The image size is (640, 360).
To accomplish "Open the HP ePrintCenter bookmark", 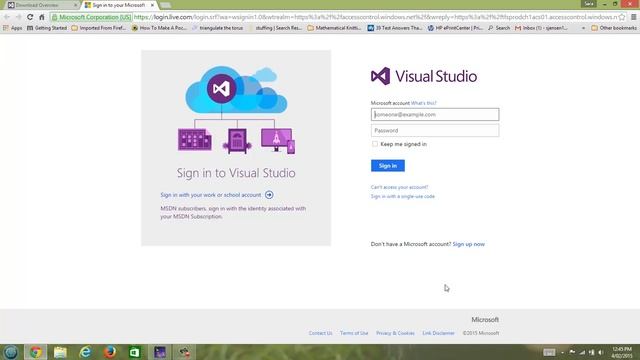I will click(455, 28).
